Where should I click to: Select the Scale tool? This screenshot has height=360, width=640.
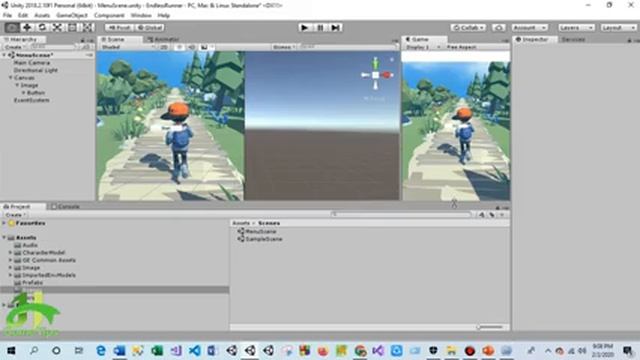pyautogui.click(x=57, y=27)
